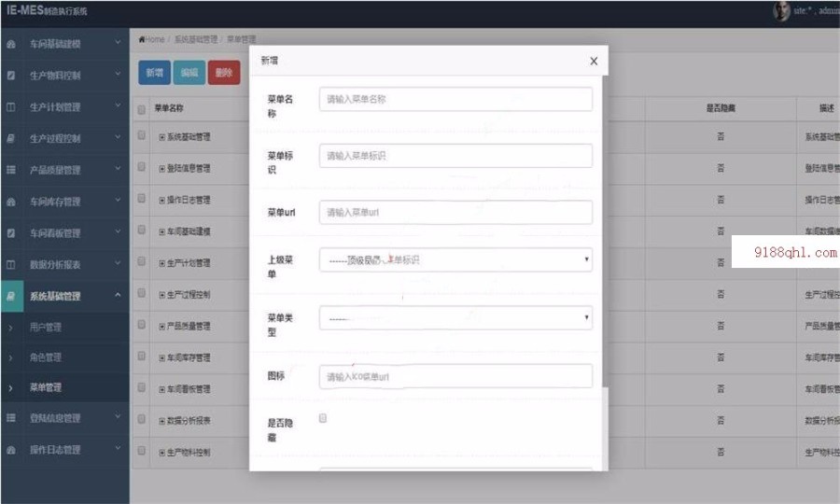Viewport: 840px width, 504px height.
Task: Click the 生产物料控制 sidebar icon
Action: point(10,76)
